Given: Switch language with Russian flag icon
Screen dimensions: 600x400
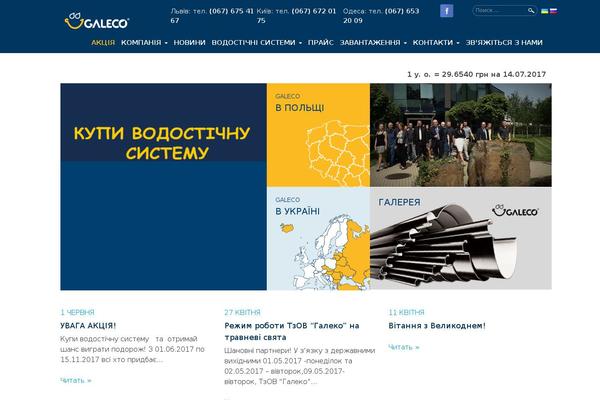Looking at the screenshot, I should click(x=553, y=11).
